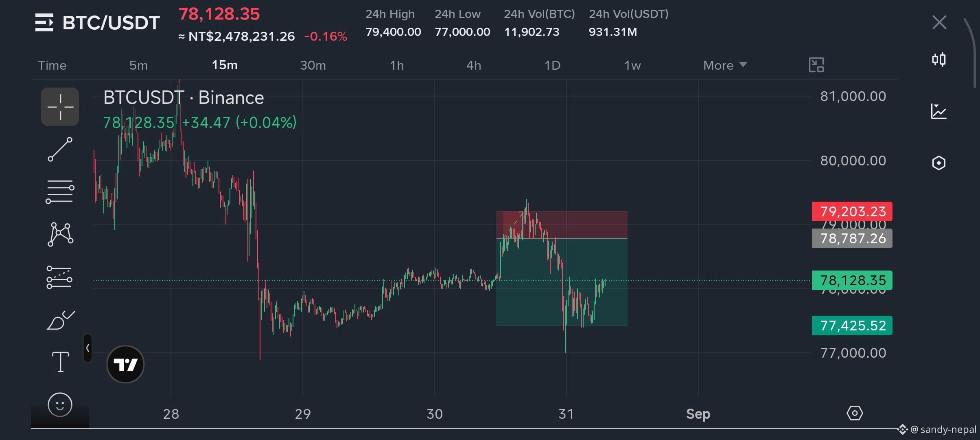The height and width of the screenshot is (440, 980).
Task: Select the 30m timeframe
Action: (313, 65)
